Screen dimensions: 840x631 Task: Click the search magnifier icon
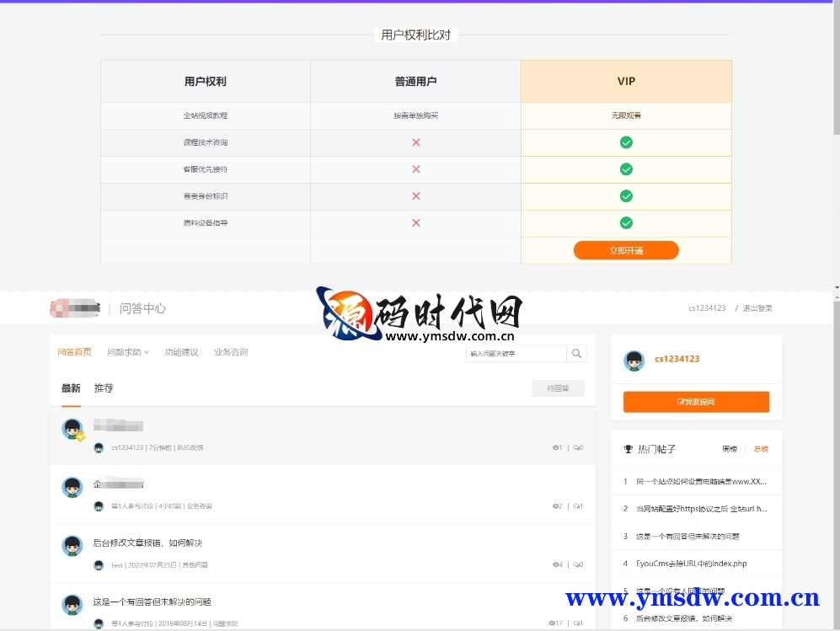pyautogui.click(x=576, y=354)
